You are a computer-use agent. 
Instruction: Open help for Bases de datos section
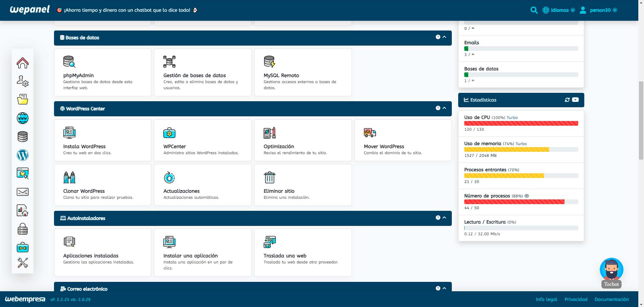438,37
